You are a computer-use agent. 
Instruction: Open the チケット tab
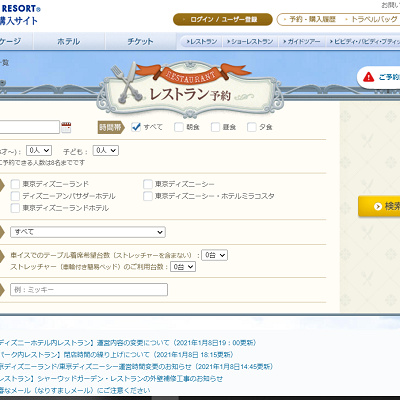pos(140,41)
